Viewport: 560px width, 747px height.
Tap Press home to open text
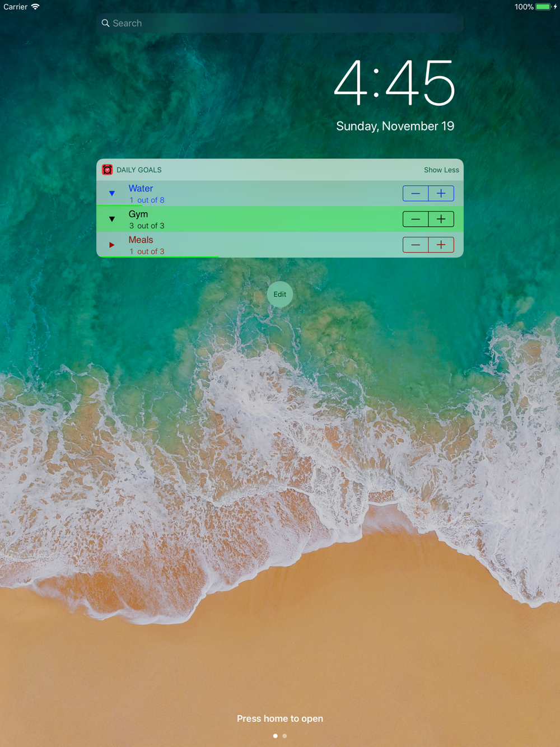[x=280, y=718]
